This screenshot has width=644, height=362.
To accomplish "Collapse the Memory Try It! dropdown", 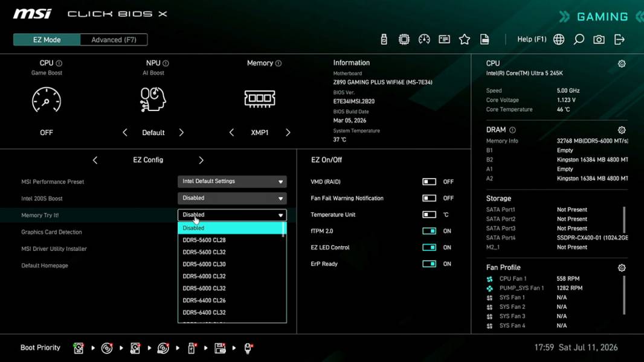I will (x=232, y=215).
